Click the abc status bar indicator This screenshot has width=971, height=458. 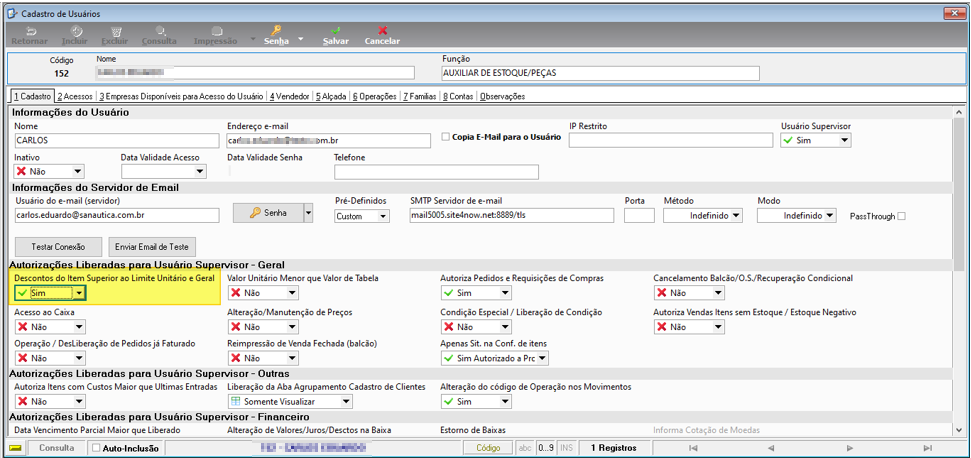(x=525, y=447)
